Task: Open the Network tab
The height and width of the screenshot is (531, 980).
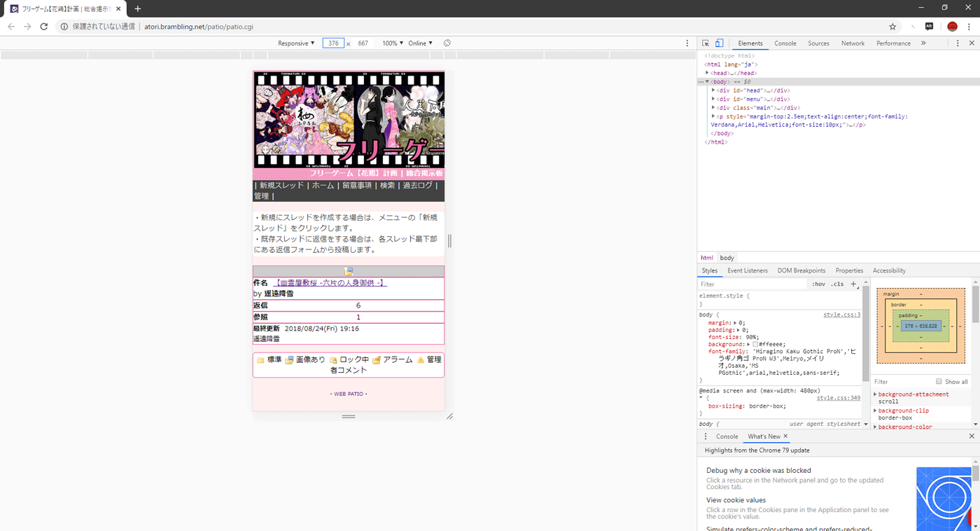Action: pos(853,43)
